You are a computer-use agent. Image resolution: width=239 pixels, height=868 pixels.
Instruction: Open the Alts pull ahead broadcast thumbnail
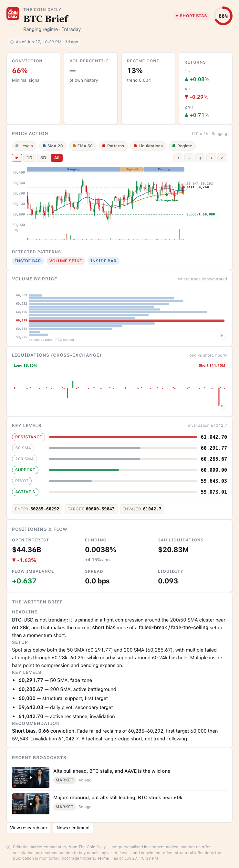(x=31, y=777)
